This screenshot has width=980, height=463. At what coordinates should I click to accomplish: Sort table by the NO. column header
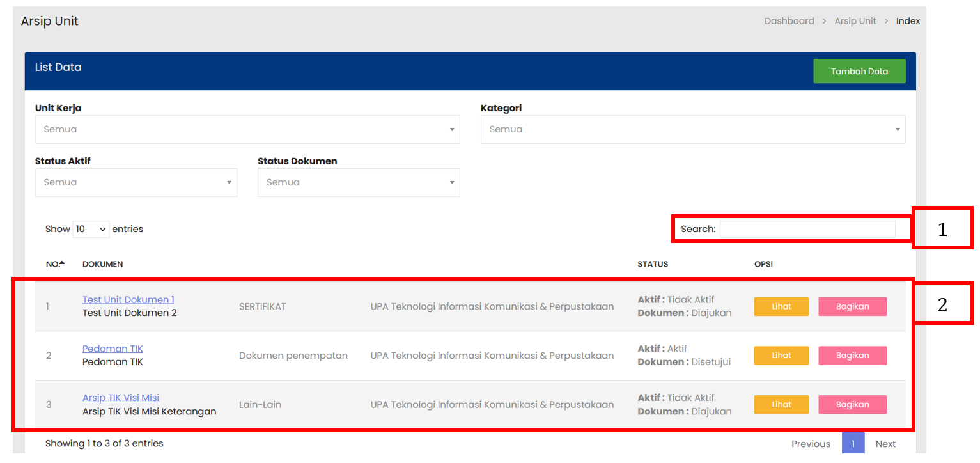(x=55, y=264)
